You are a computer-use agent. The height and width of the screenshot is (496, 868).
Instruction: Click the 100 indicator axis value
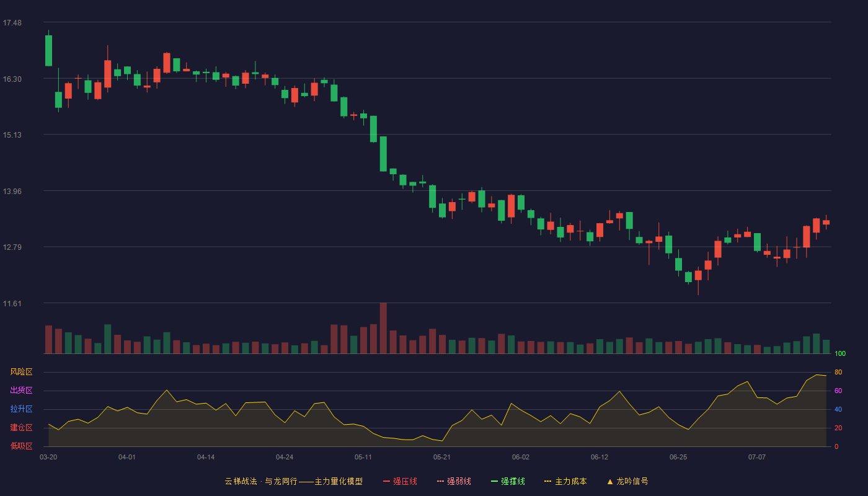click(x=840, y=354)
